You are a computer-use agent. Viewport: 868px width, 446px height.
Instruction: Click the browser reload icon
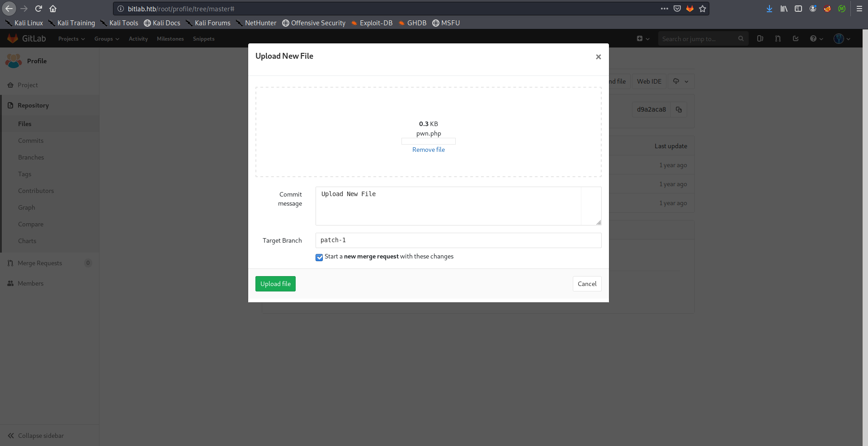[39, 9]
